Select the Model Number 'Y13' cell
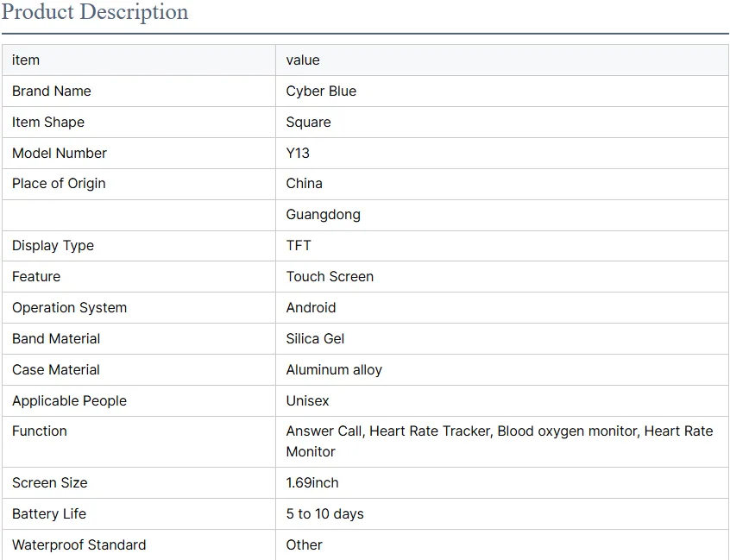This screenshot has height=560, width=730. 298,154
